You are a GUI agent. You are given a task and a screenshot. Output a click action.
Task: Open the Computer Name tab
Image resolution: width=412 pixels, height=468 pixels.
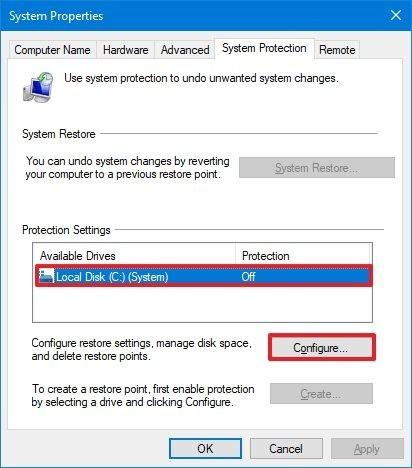[52, 50]
